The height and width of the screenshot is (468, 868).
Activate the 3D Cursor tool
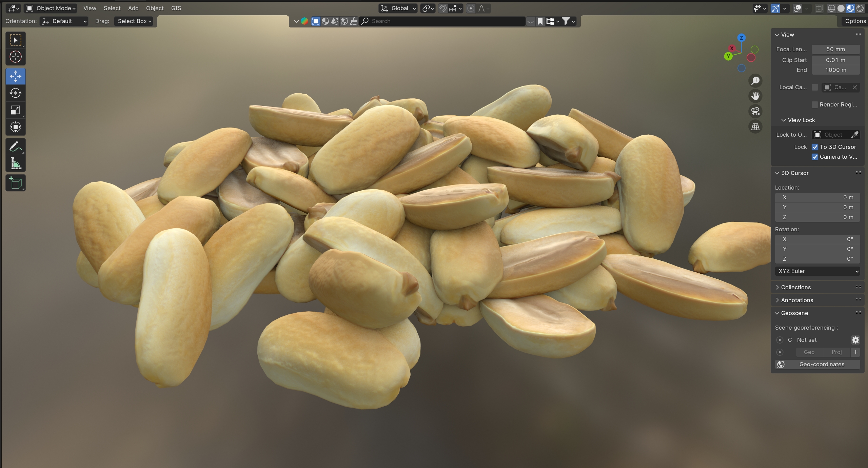coord(15,57)
